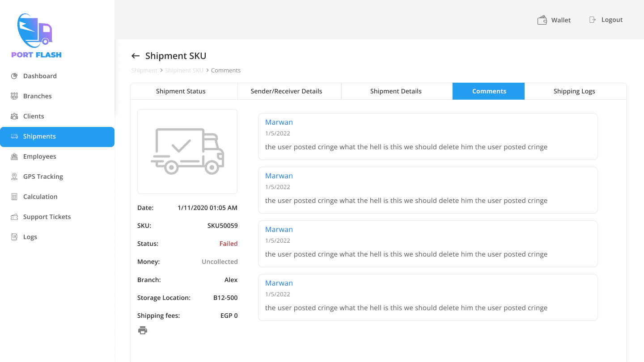644x362 pixels.
Task: Click the Calculation calculator icon
Action: pos(14,197)
